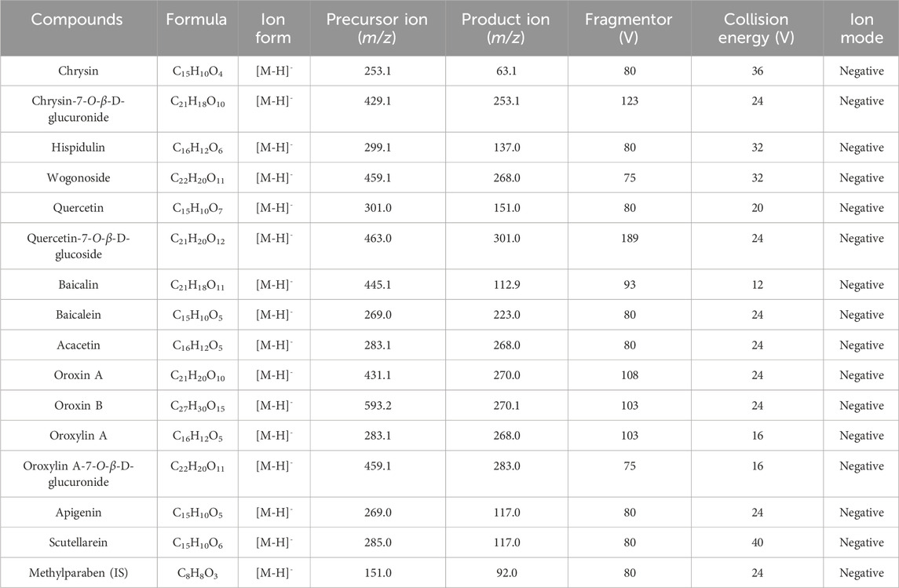899x588 pixels.
Task: Click the Wogonoside compound name
Action: [x=78, y=178]
